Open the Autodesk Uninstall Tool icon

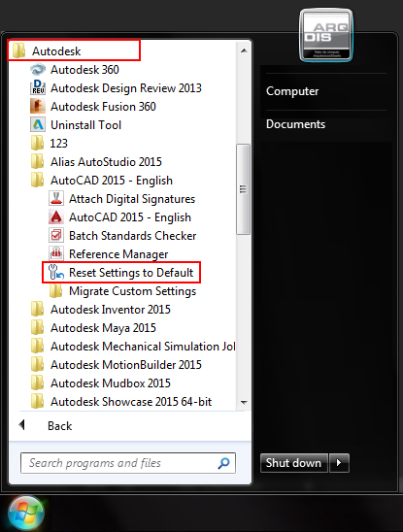pyautogui.click(x=37, y=125)
